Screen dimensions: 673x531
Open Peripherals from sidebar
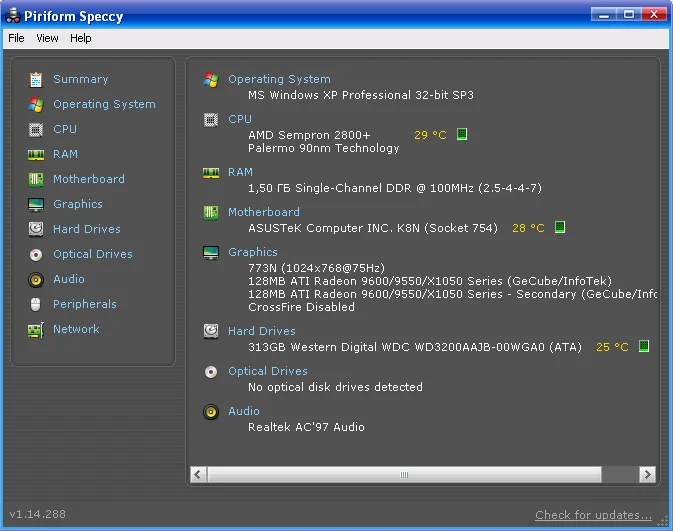click(x=85, y=304)
